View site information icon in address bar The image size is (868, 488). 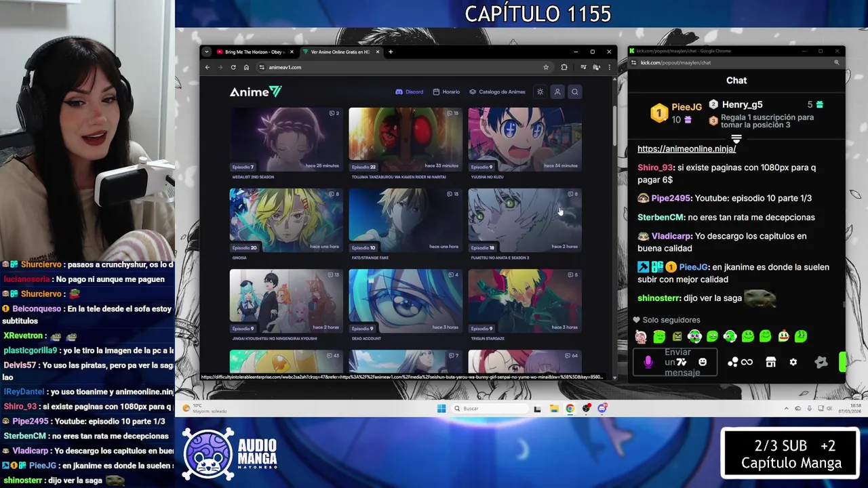262,67
